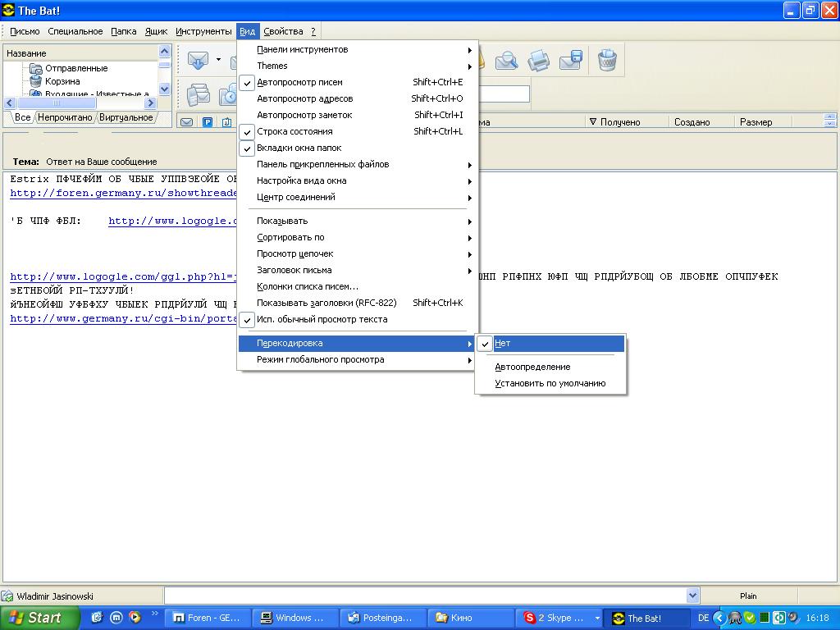The height and width of the screenshot is (630, 840).
Task: Click the get new mail envelope icon
Action: pos(198,59)
